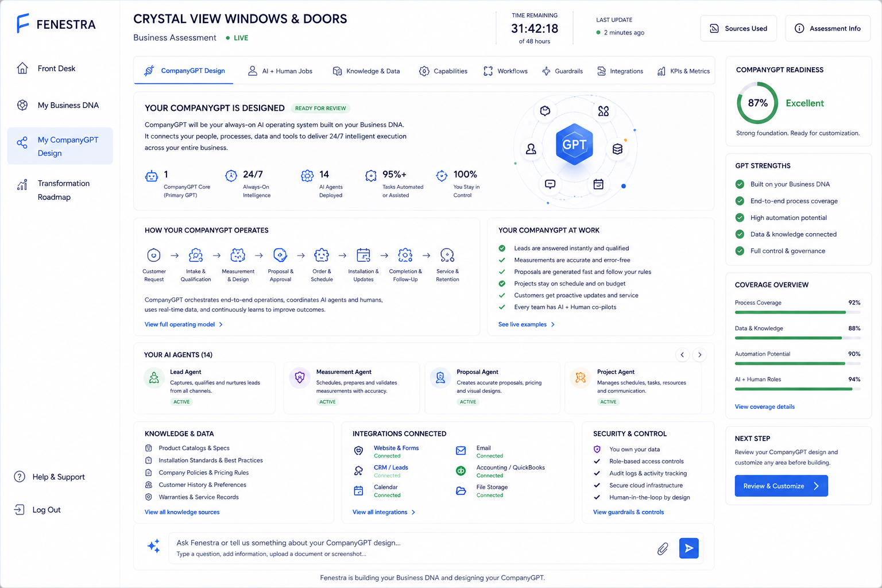Click the 'Projects stay on schedule' checkmark
Image resolution: width=882 pixels, height=588 pixels.
click(502, 284)
